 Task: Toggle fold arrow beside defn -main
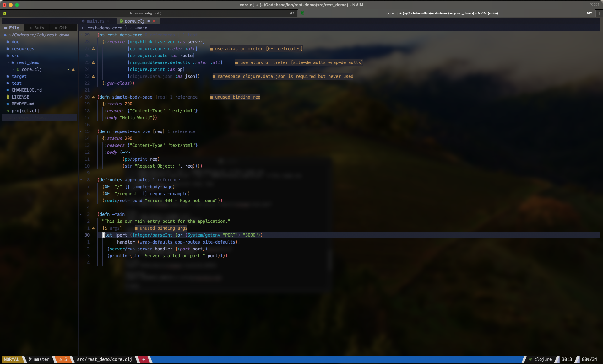tap(81, 214)
